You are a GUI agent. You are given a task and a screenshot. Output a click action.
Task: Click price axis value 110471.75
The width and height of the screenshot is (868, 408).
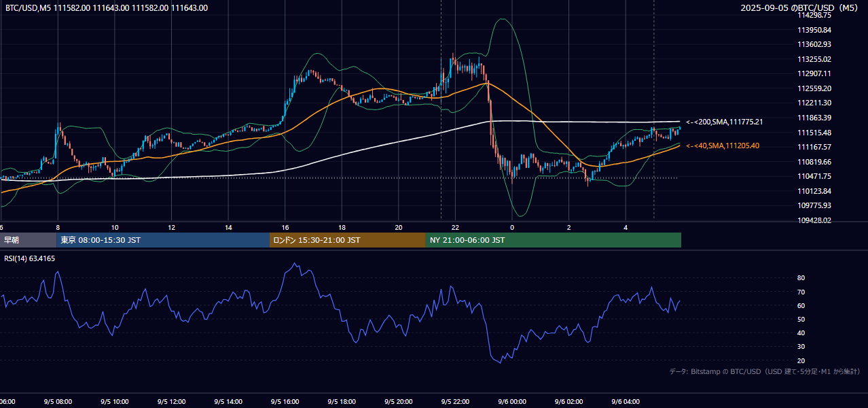click(x=814, y=176)
